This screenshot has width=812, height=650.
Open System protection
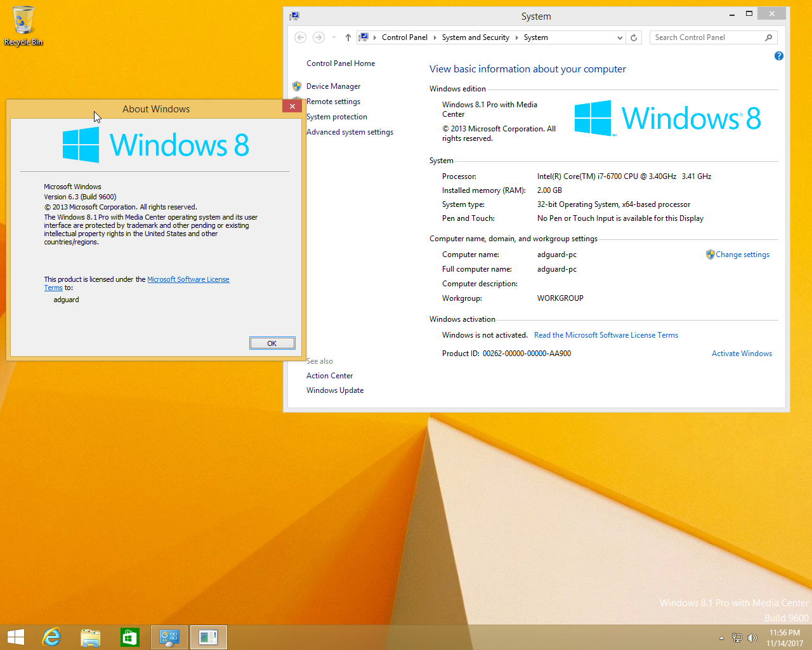337,117
